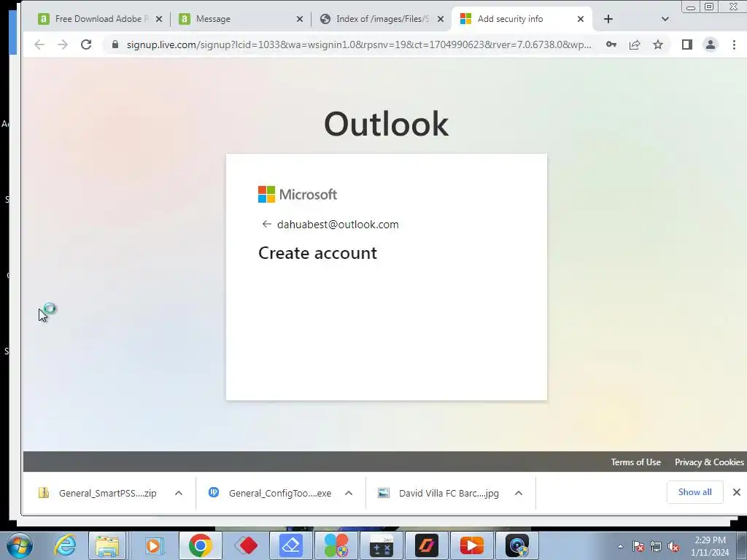Close the Index of /images/Files tab
Image resolution: width=747 pixels, height=560 pixels.
tap(441, 19)
